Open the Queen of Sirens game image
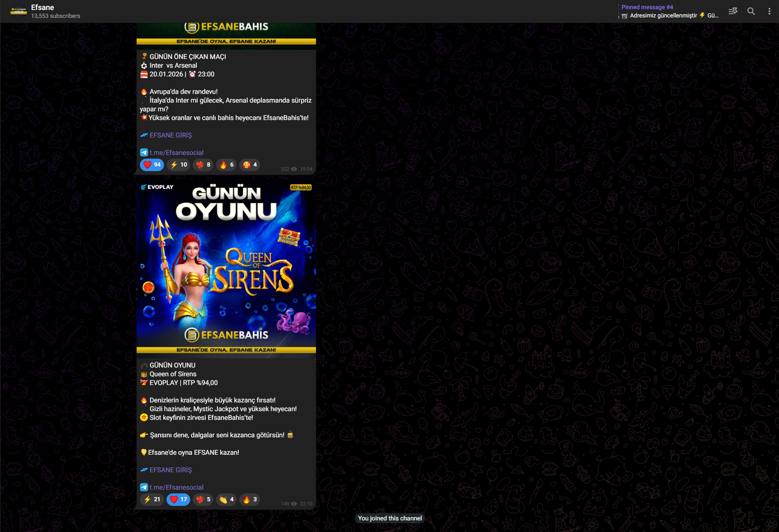The image size is (779, 532). [x=226, y=268]
